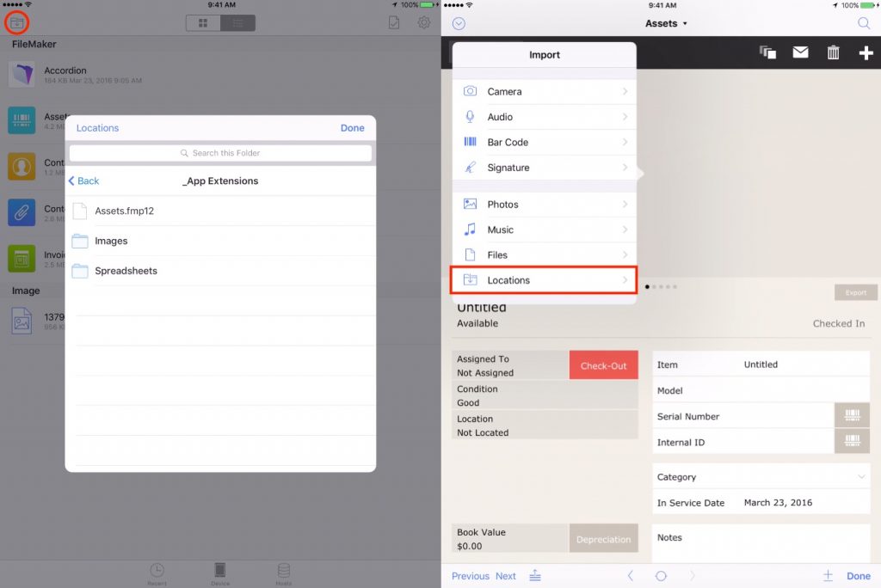Tap Done to close Locations dialog
The height and width of the screenshot is (588, 881).
tap(353, 127)
